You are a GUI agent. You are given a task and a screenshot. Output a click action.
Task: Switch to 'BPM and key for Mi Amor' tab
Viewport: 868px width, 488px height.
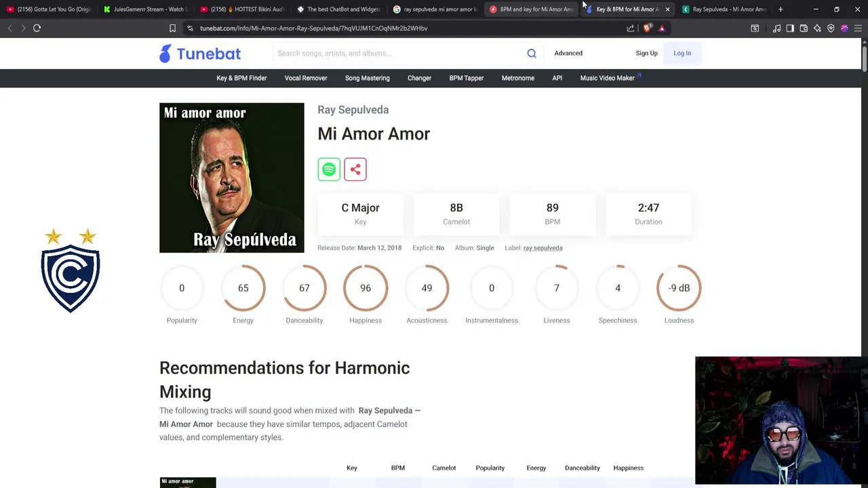pos(532,9)
